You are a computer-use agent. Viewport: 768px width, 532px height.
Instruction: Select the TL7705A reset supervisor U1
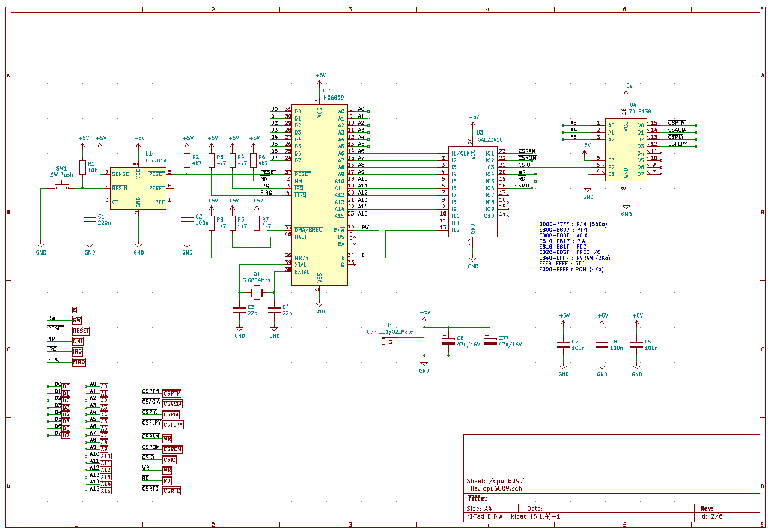[x=138, y=188]
